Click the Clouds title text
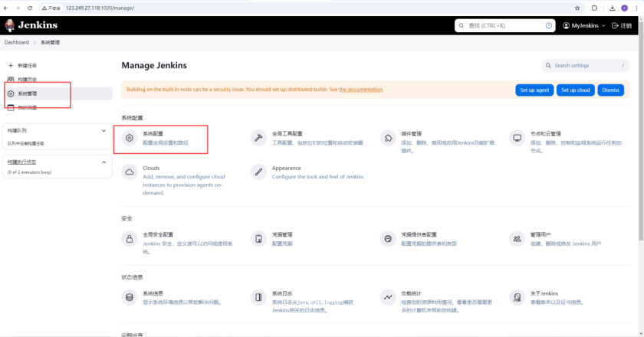Viewport: 644px width, 337px height. tap(151, 168)
